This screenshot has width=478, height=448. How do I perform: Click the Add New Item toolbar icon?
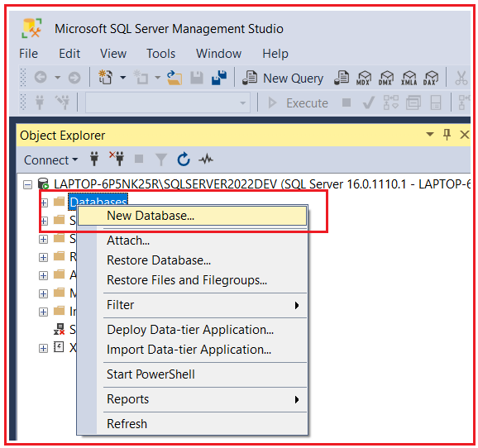tap(141, 77)
